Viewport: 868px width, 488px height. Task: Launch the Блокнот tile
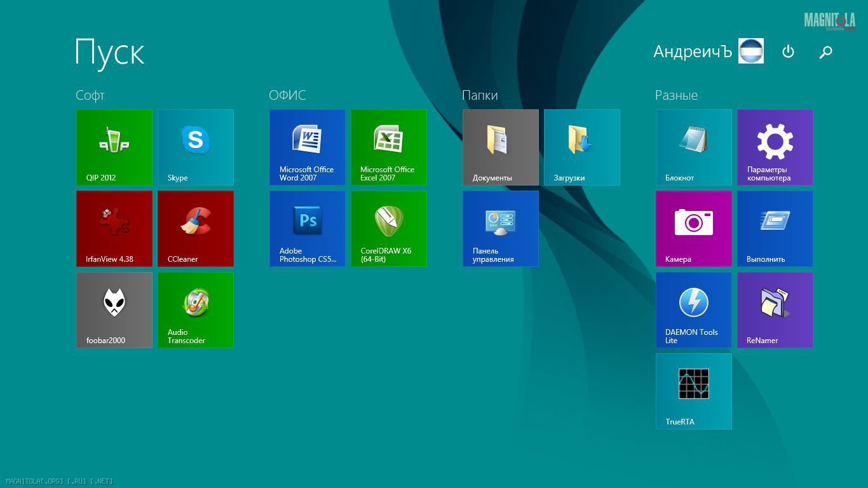[x=694, y=147]
